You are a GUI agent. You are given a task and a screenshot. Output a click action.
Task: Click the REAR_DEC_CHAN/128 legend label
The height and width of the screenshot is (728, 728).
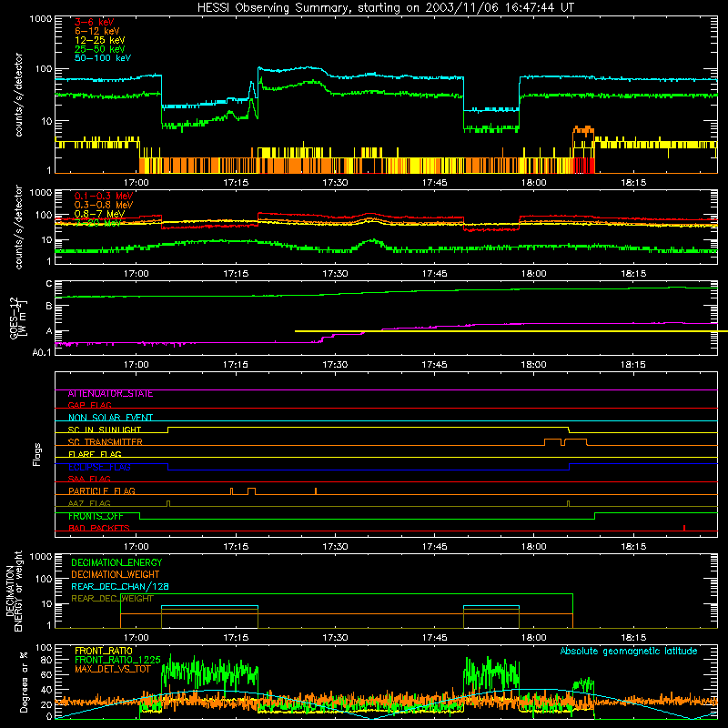120,587
